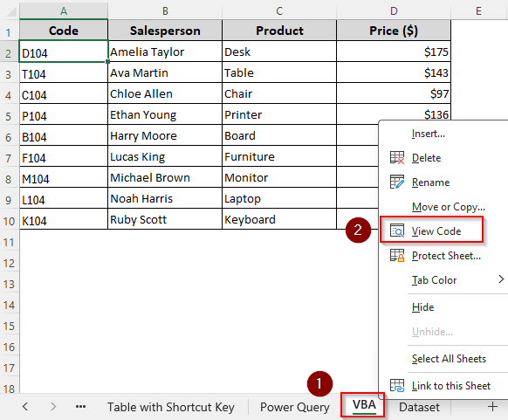
Task: Select the $143 price cell
Action: (x=394, y=72)
